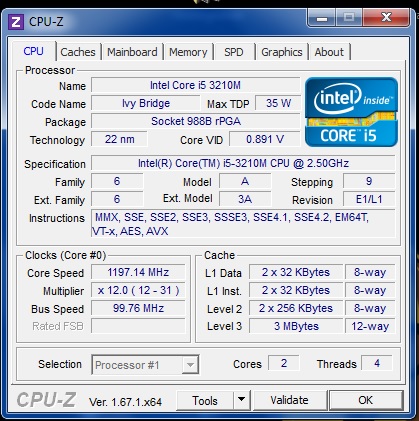Click the Stepping value 9
The image size is (419, 421).
369,181
